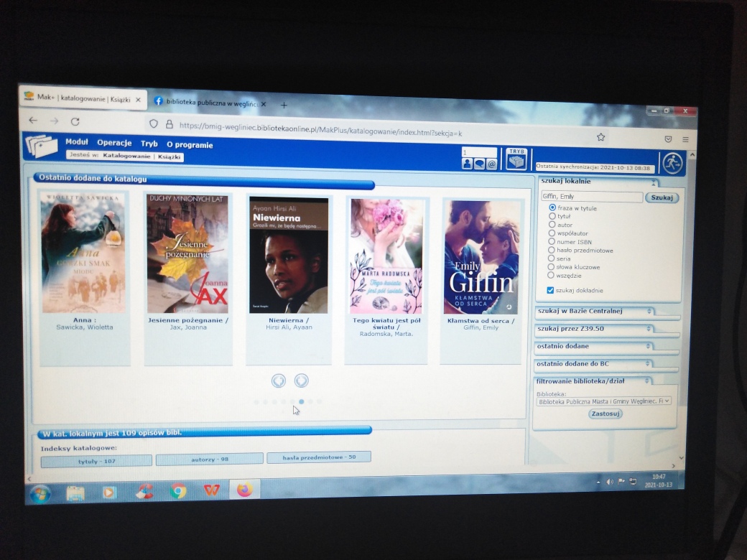Open the Windows Start menu orb
The height and width of the screenshot is (560, 747).
(x=40, y=494)
